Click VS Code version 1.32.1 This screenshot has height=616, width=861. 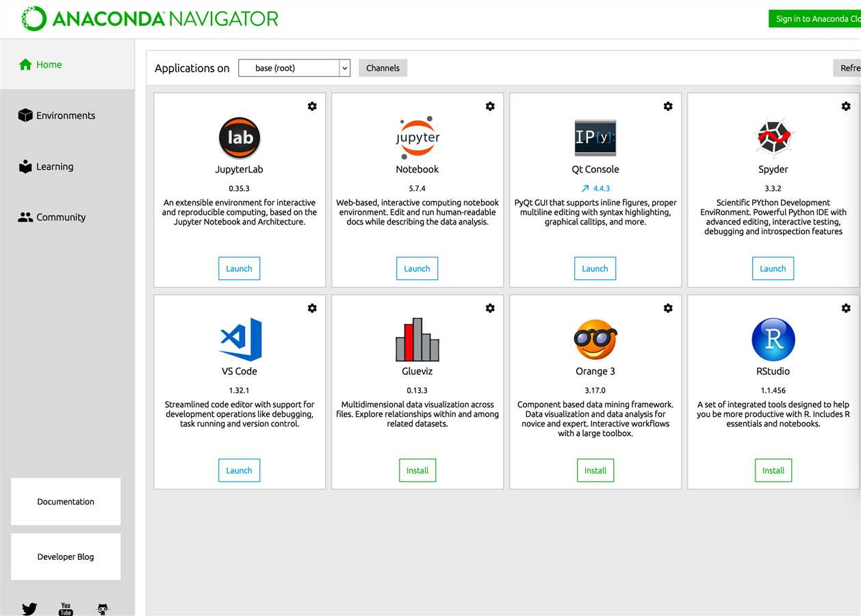[x=240, y=390]
